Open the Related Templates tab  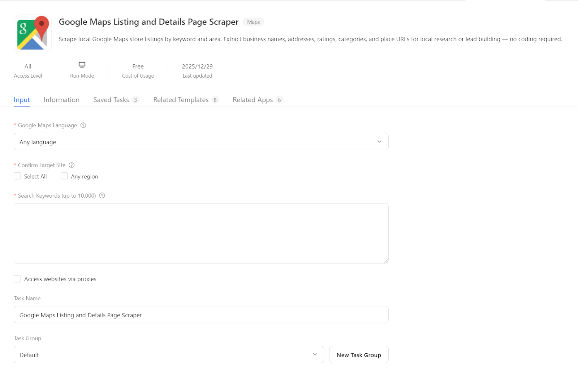(x=181, y=100)
